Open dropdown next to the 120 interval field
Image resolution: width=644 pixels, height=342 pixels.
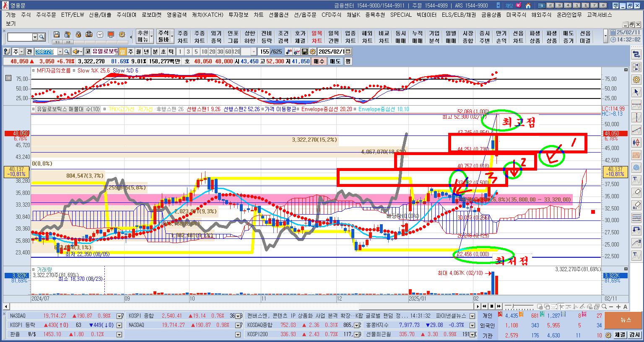[x=254, y=52]
